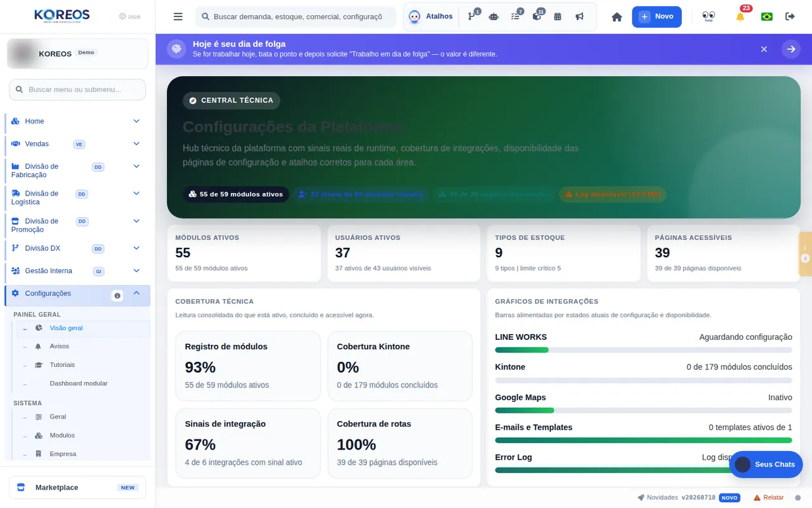Click the Atalhos shortcuts button
The image size is (812, 508).
431,17
